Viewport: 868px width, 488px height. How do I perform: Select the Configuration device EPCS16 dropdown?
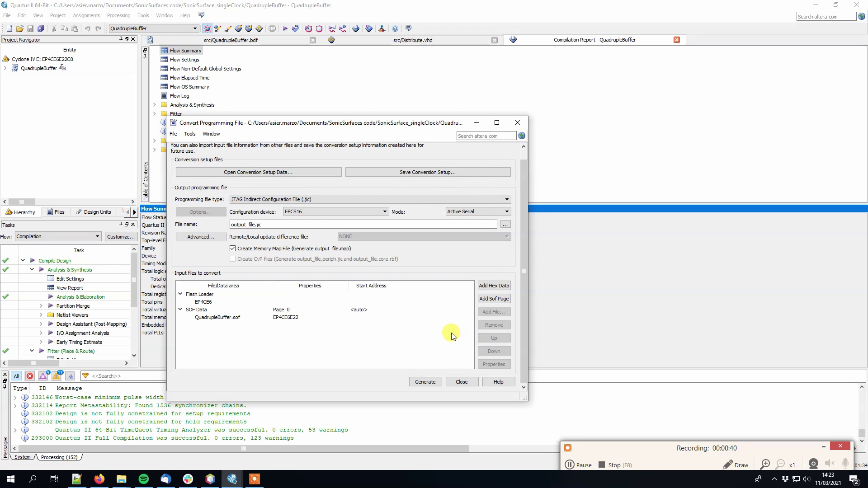pyautogui.click(x=335, y=211)
